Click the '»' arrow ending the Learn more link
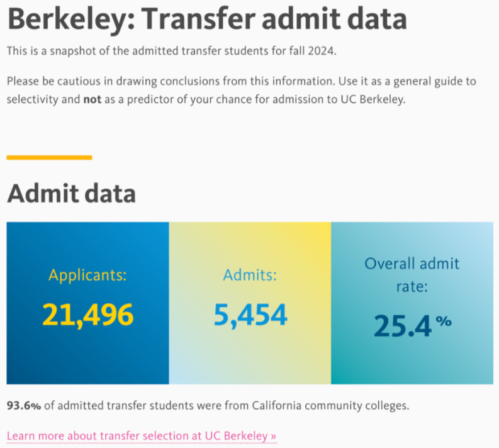The width and height of the screenshot is (499, 448). coord(273,435)
